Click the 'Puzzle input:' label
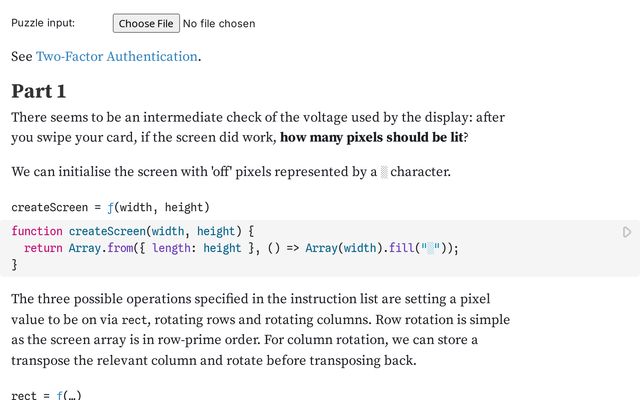640x400 pixels. (43, 23)
